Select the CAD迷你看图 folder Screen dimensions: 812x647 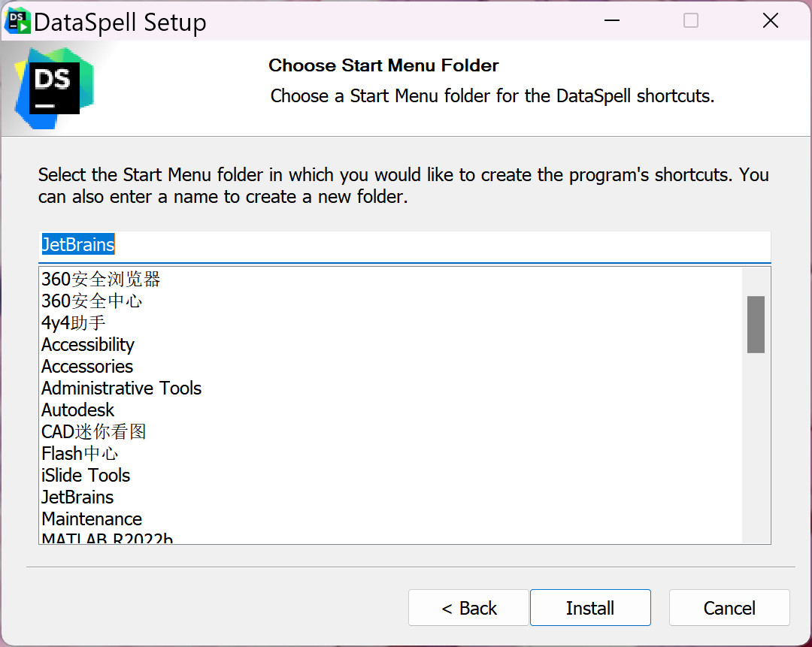pos(94,432)
